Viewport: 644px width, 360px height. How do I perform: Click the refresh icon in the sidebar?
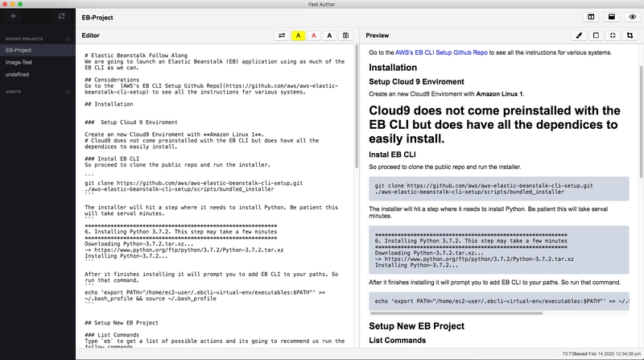click(x=62, y=16)
